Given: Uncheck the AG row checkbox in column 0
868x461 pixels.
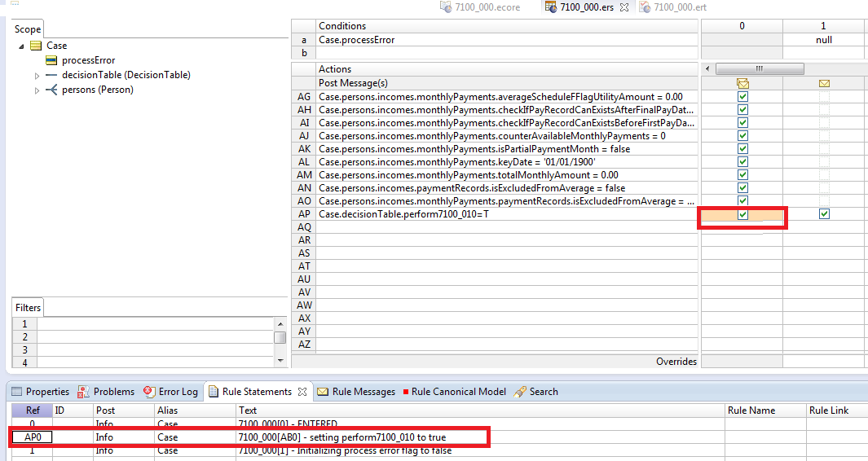Looking at the screenshot, I should (742, 96).
